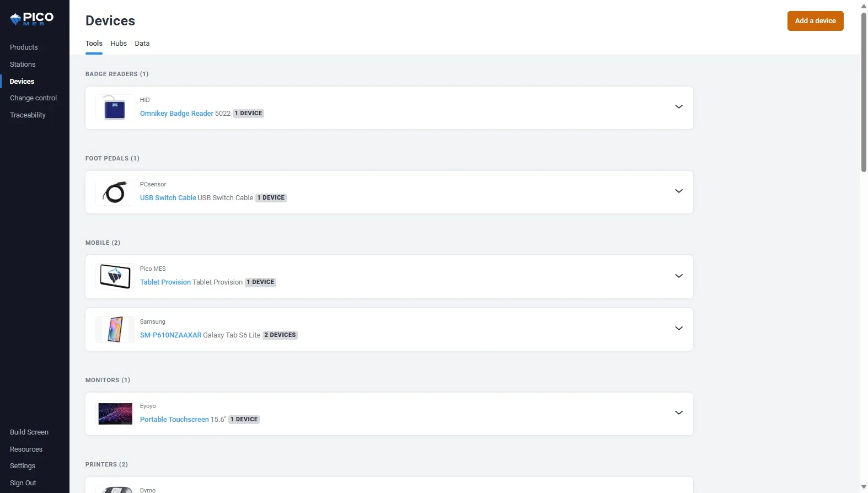This screenshot has height=493, width=868.
Task: Click Sign Out in the sidebar
Action: coord(23,483)
